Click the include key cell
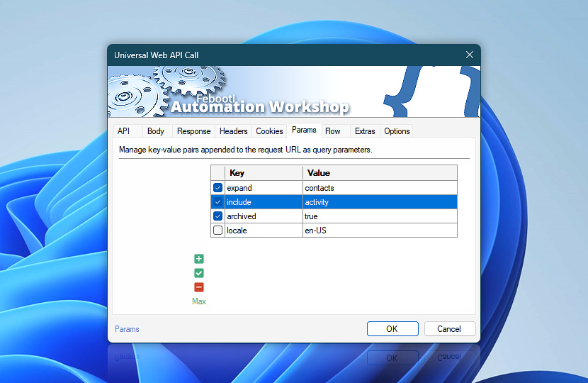Screen dimensions: 588x383 click(x=264, y=202)
